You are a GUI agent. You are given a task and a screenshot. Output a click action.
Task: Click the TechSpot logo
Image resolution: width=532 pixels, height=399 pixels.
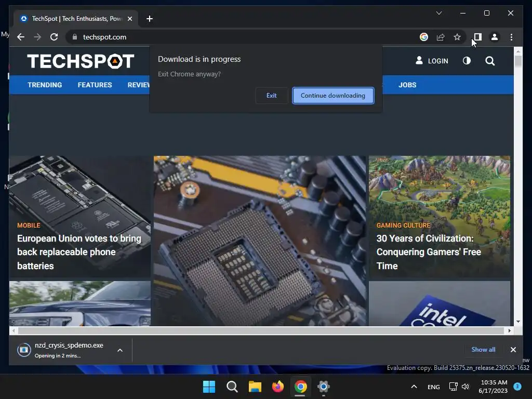pyautogui.click(x=81, y=61)
